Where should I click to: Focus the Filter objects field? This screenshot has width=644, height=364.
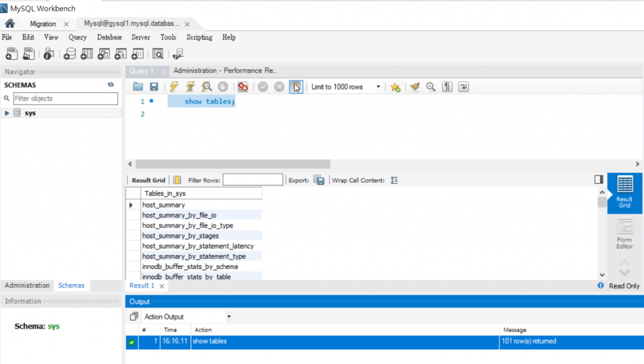click(65, 99)
